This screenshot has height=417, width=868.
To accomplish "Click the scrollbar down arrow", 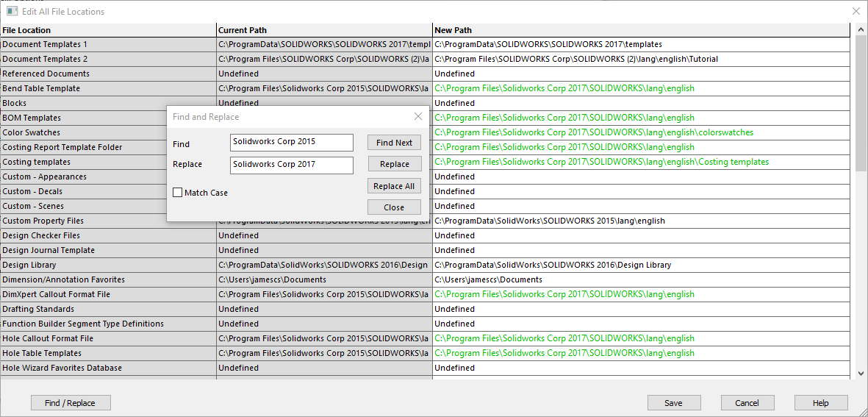I will [861, 374].
